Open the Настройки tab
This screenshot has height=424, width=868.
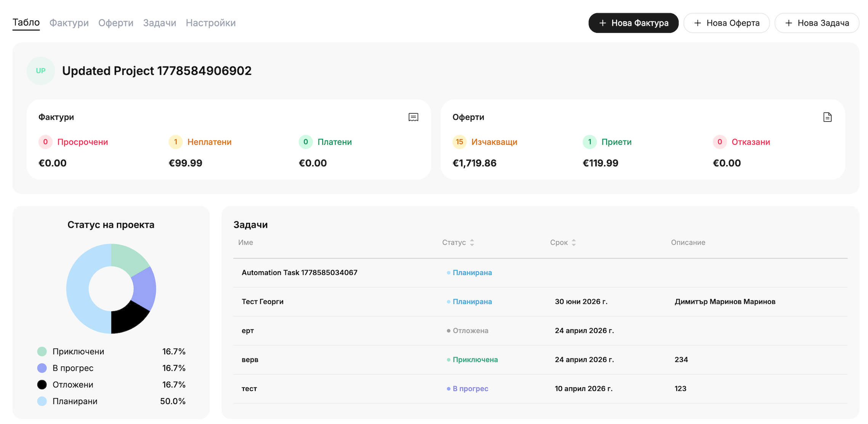tap(211, 23)
